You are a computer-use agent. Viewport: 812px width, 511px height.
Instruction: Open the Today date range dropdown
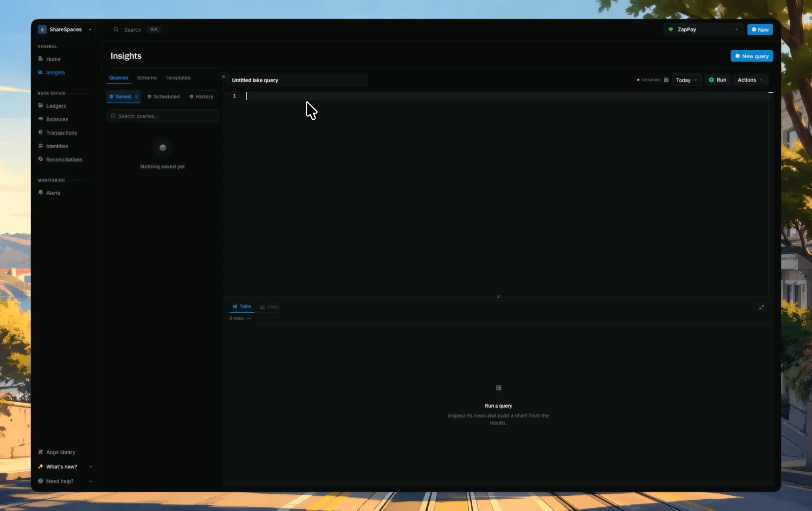686,80
